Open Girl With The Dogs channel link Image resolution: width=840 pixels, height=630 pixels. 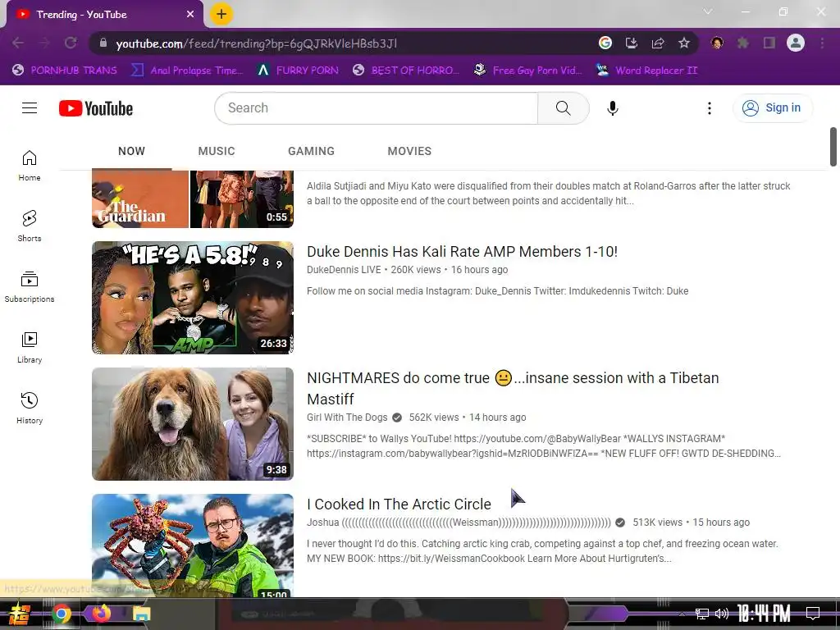[x=347, y=418]
